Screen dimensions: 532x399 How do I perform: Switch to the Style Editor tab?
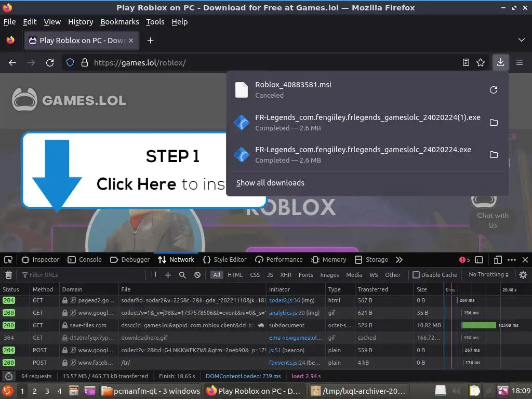point(224,260)
